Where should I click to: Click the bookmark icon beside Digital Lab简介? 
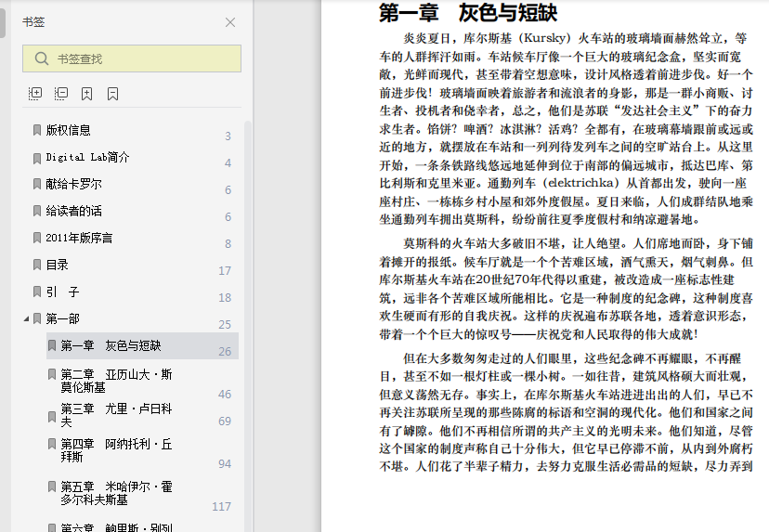pos(37,158)
